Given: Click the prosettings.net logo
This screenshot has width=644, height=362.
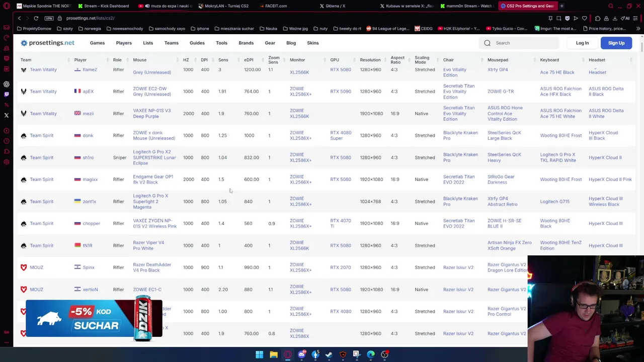Looking at the screenshot, I should [47, 43].
